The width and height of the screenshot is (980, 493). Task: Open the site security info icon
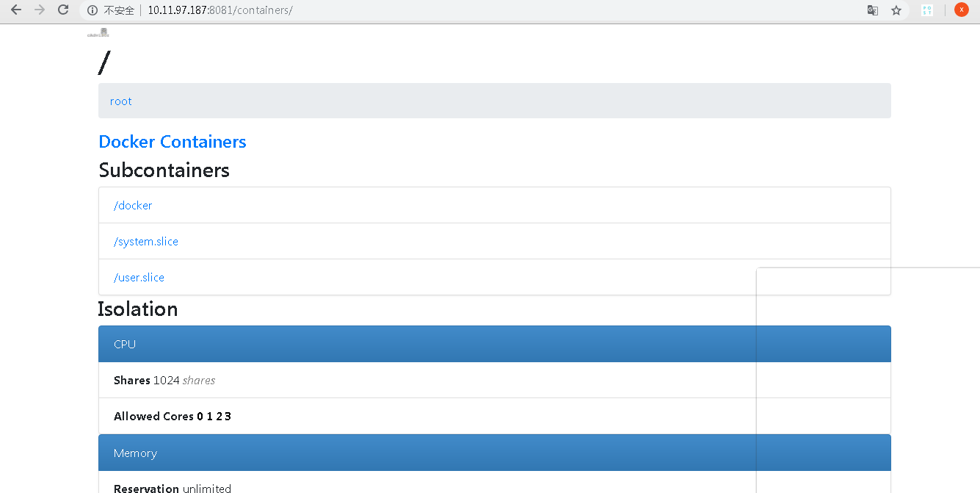(x=92, y=10)
